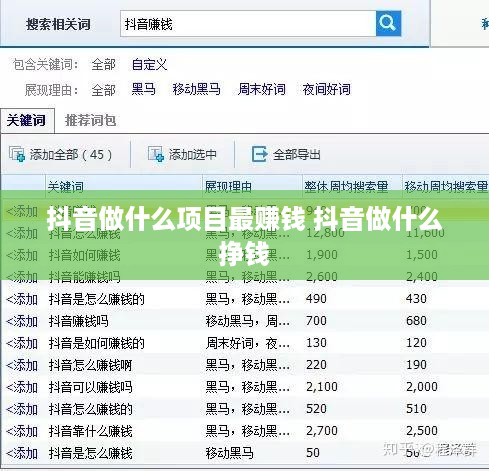Viewport: 489px width, 471px height.
Task: Filter by 周末好词 reason
Action: pos(262,89)
